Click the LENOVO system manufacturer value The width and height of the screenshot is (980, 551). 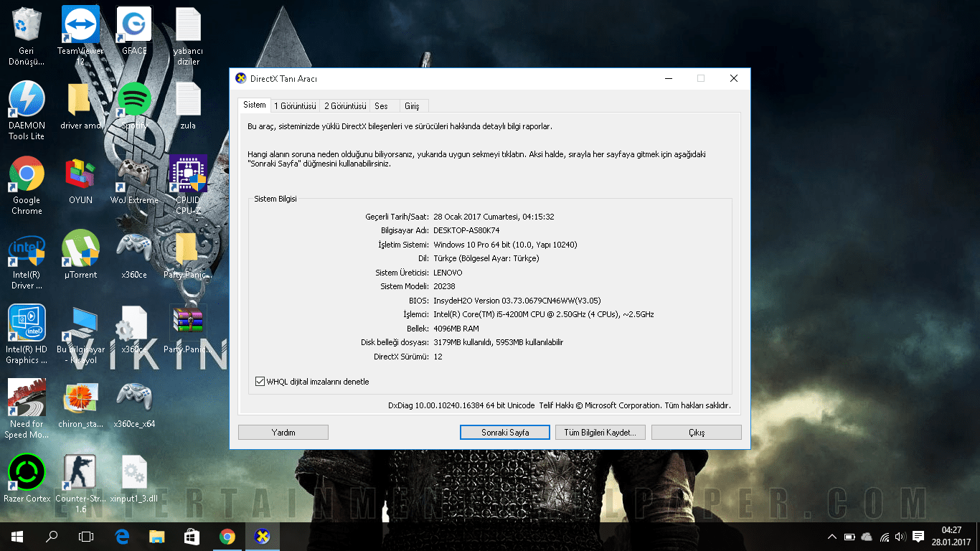(448, 273)
